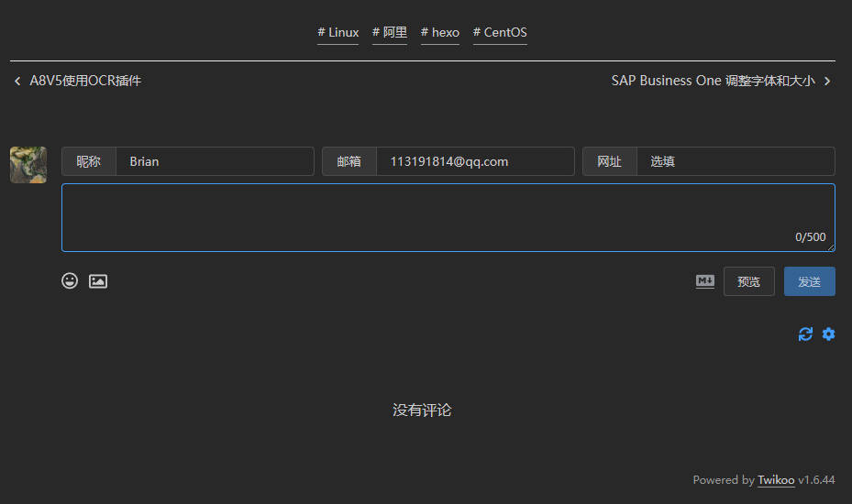Focus the 网址 website field
This screenshot has height=504, width=852.
click(x=736, y=161)
